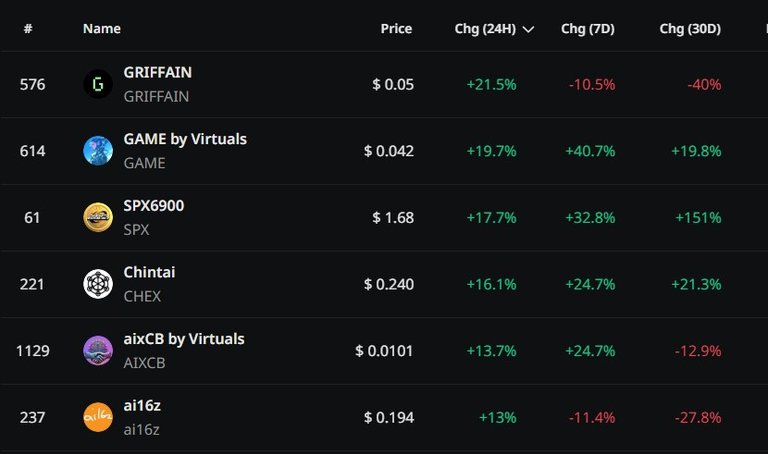Click the orange ai16z coin icon

tap(98, 417)
